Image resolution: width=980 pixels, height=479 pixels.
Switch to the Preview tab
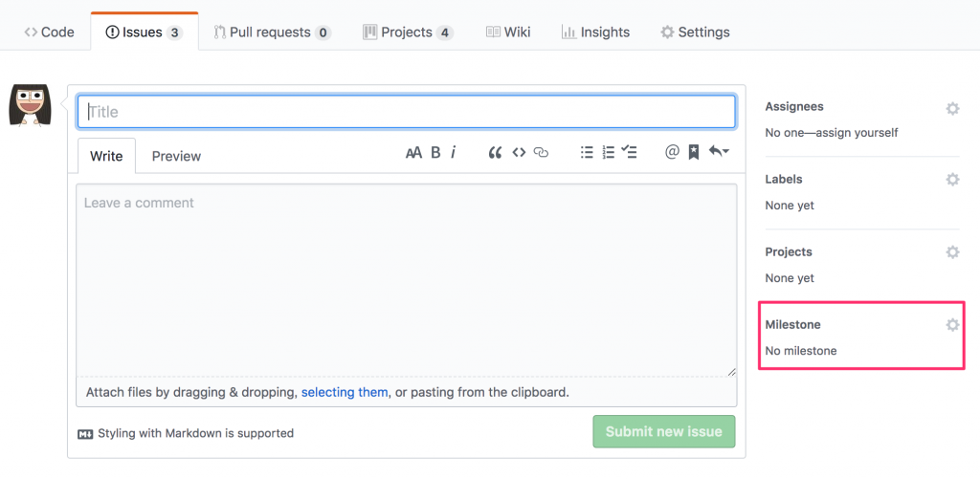coord(176,156)
